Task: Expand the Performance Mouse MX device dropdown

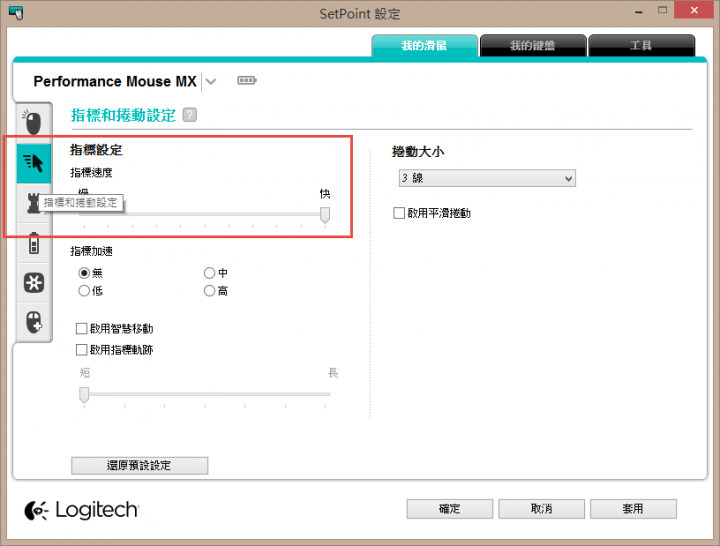Action: point(211,82)
